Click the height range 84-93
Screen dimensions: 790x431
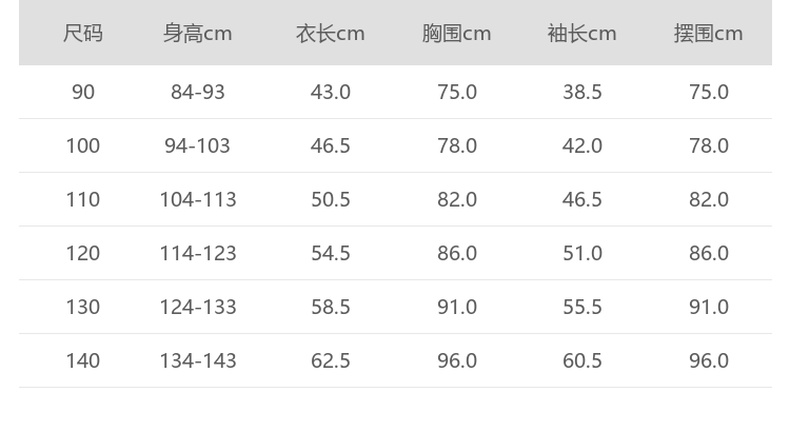tap(198, 92)
